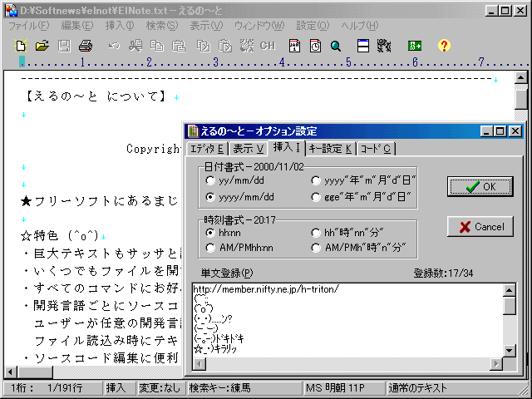Save the file with floppy icon
The image size is (532, 399).
pos(64,46)
